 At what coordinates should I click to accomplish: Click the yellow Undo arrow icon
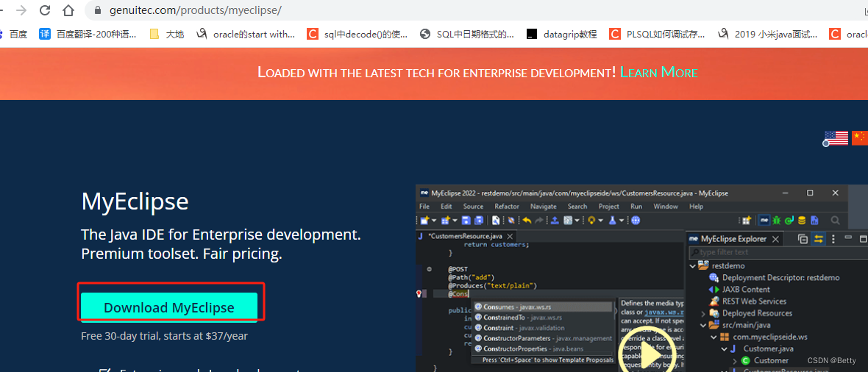[x=527, y=221]
